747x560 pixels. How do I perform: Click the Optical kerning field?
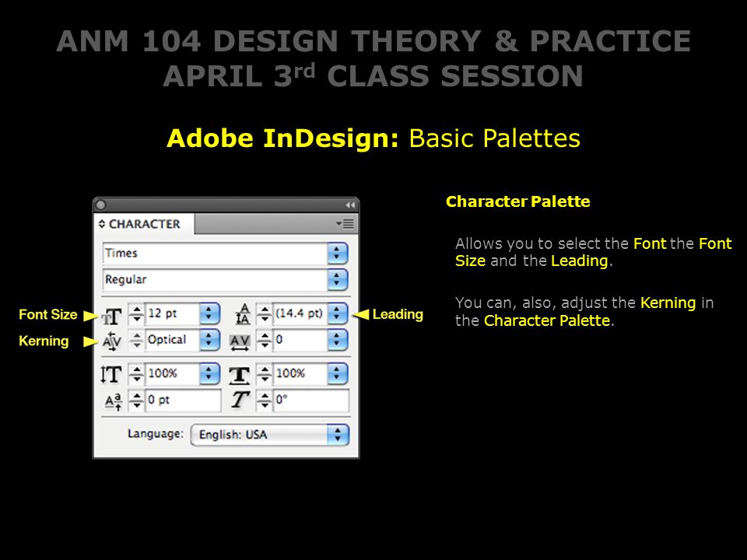[x=172, y=340]
